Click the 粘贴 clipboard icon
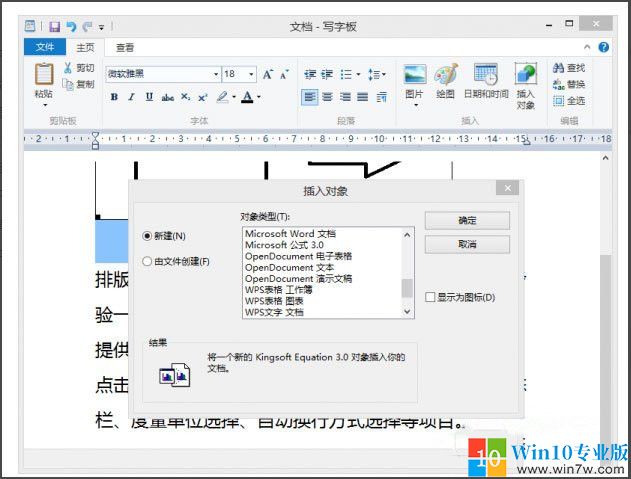631x479 pixels. [x=43, y=74]
